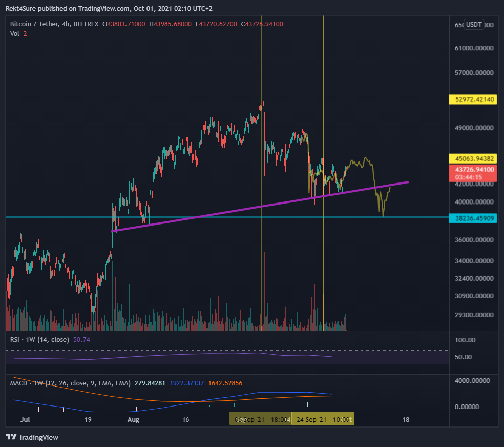Click the high value H43985.68000
The height and width of the screenshot is (447, 504).
click(x=171, y=24)
